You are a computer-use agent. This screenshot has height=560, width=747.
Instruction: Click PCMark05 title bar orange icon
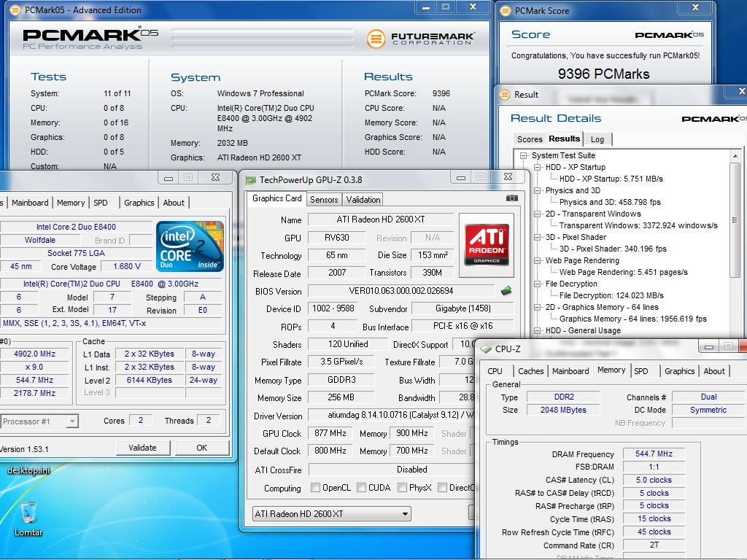(x=15, y=10)
